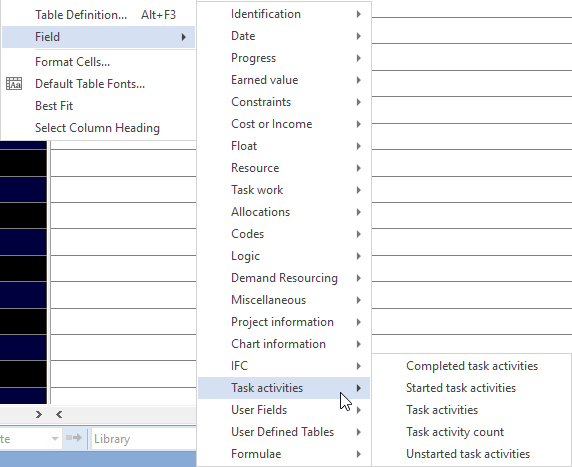Select the Task activities parent menu item
Image resolution: width=572 pixels, height=467 pixels.
pyautogui.click(x=284, y=388)
